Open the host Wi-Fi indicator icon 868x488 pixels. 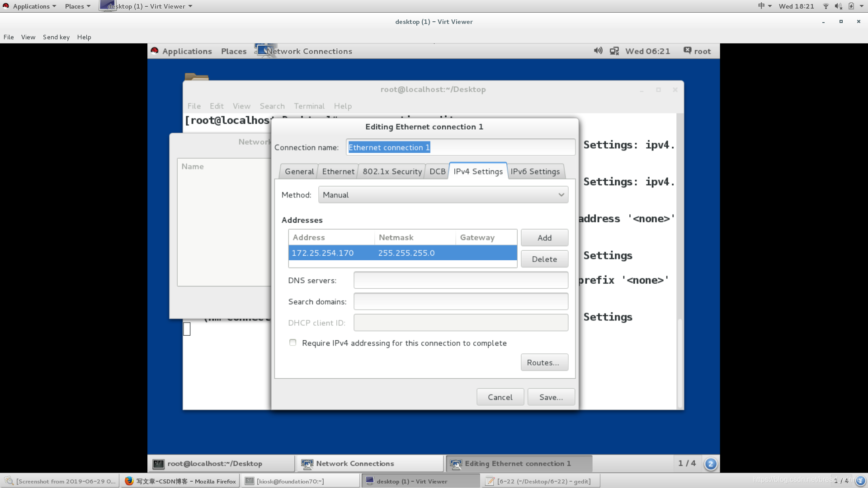[x=826, y=6]
